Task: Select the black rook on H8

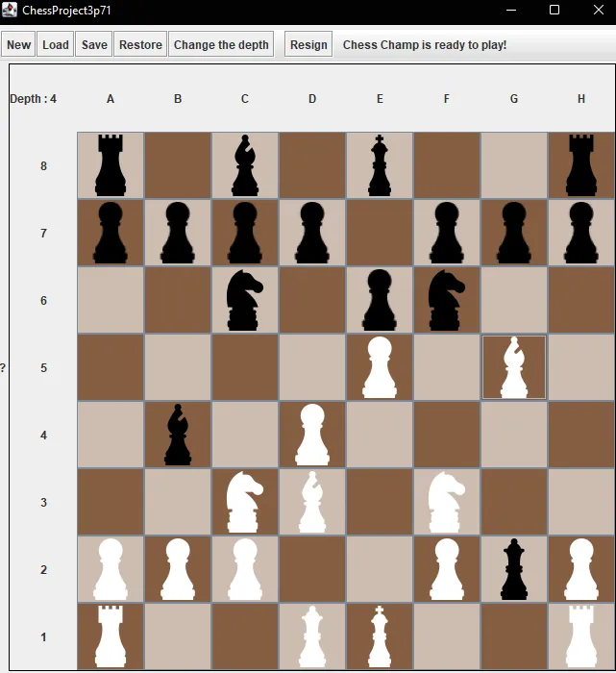Action: tap(581, 165)
